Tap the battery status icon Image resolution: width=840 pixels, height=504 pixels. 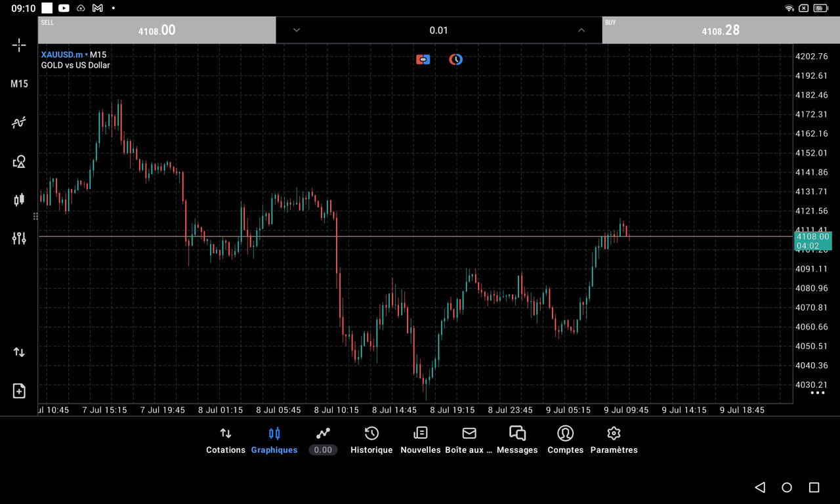pyautogui.click(x=821, y=8)
